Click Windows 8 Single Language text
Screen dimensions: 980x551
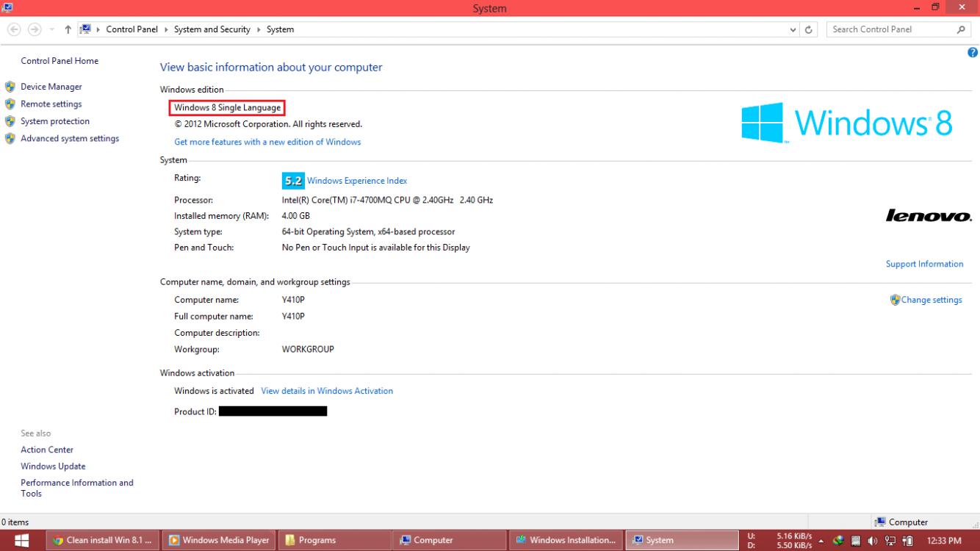[227, 108]
